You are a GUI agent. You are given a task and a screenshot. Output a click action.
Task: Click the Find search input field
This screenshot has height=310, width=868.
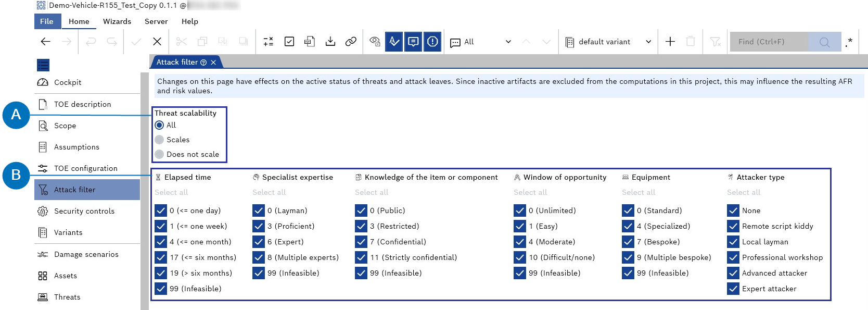point(769,42)
